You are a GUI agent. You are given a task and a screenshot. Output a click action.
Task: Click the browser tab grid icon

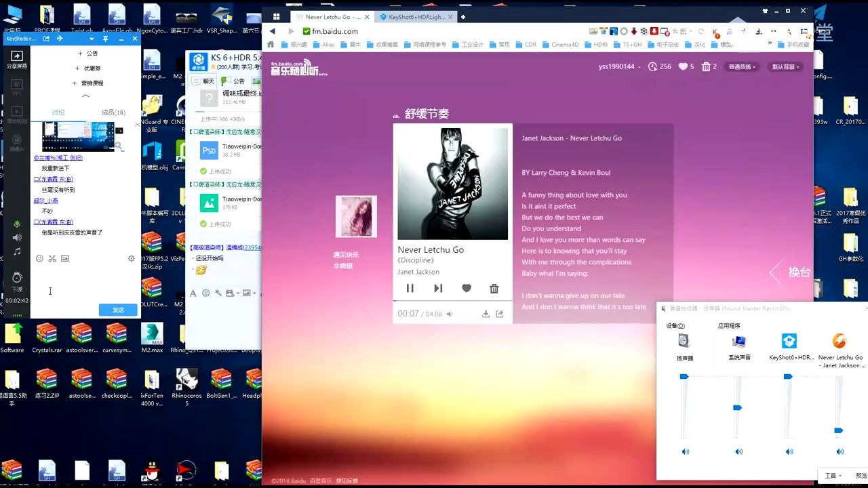pos(277,17)
